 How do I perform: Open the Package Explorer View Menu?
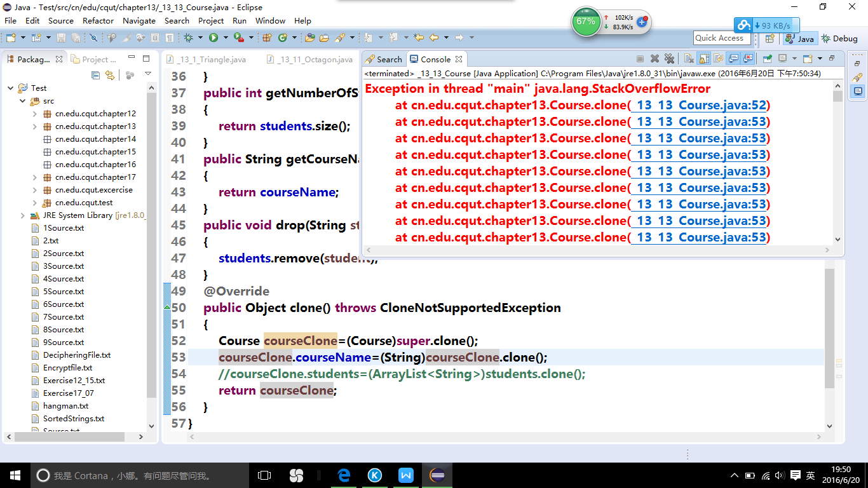tap(148, 75)
